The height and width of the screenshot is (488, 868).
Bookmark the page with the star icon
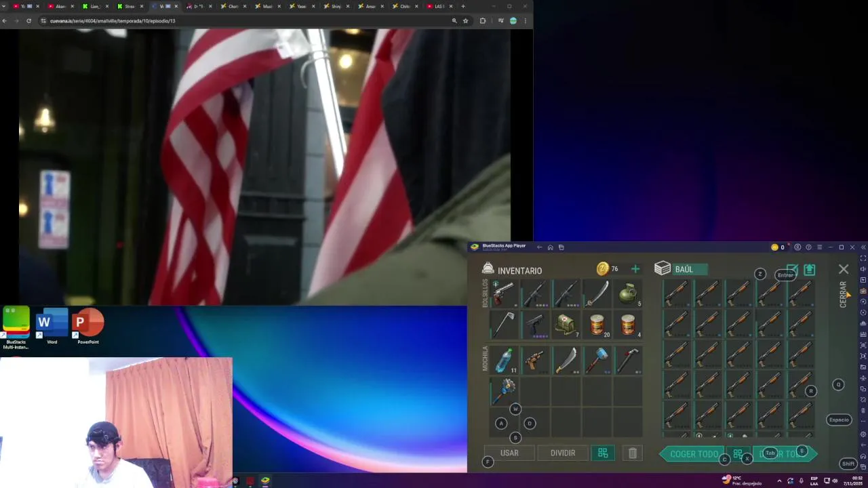pos(465,21)
